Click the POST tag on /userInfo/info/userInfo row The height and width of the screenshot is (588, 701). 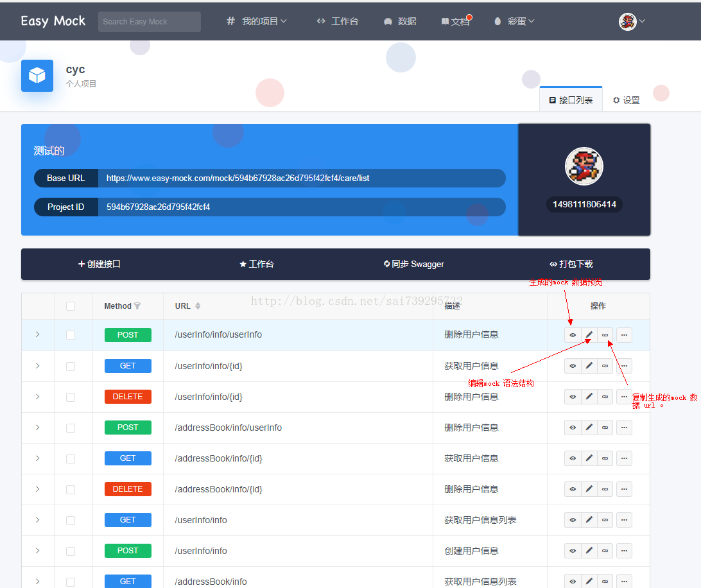(x=128, y=335)
